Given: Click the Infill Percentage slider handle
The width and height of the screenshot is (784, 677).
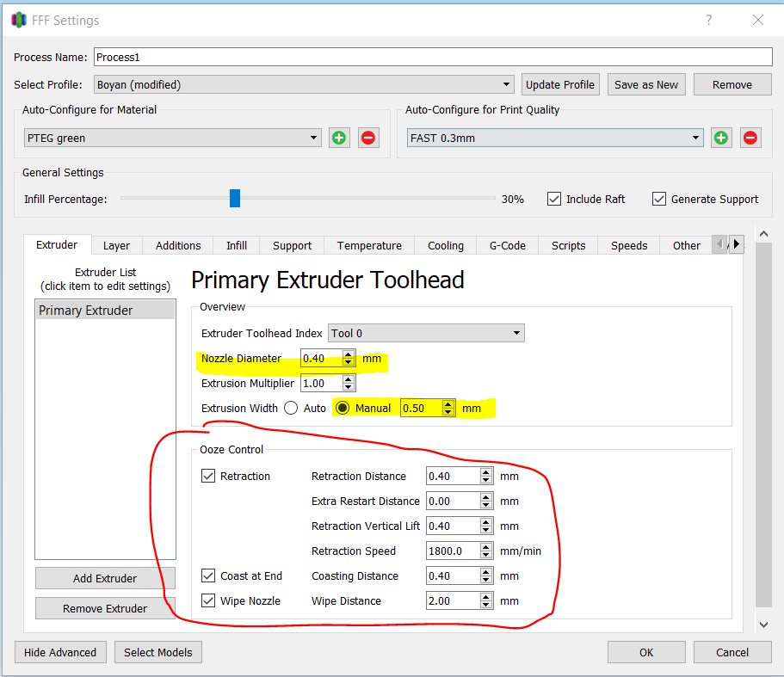Looking at the screenshot, I should click(235, 199).
